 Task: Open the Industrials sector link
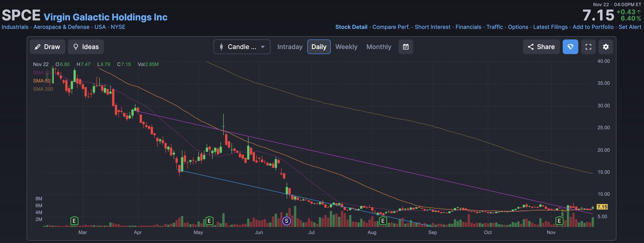(x=15, y=27)
